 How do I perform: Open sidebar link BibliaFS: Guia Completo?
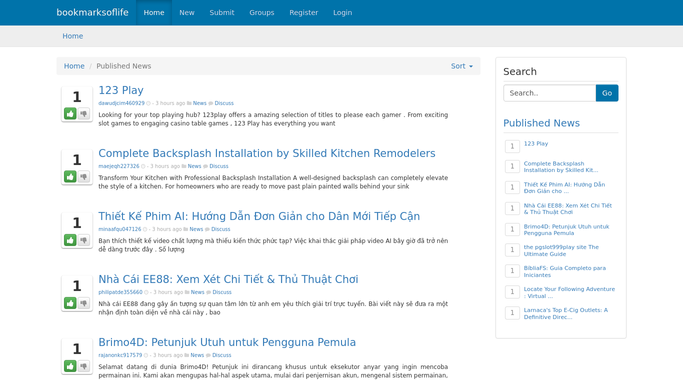(x=565, y=271)
